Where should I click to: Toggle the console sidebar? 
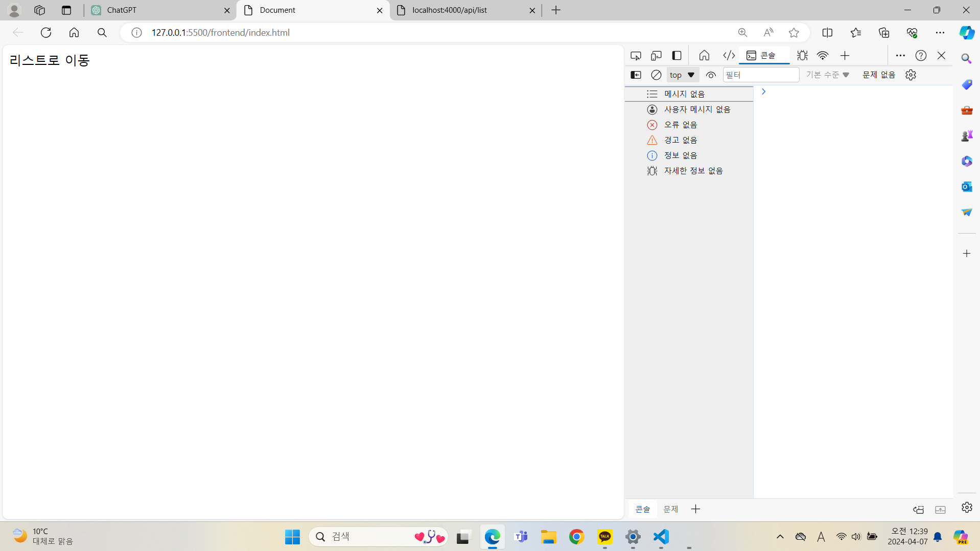click(x=636, y=75)
